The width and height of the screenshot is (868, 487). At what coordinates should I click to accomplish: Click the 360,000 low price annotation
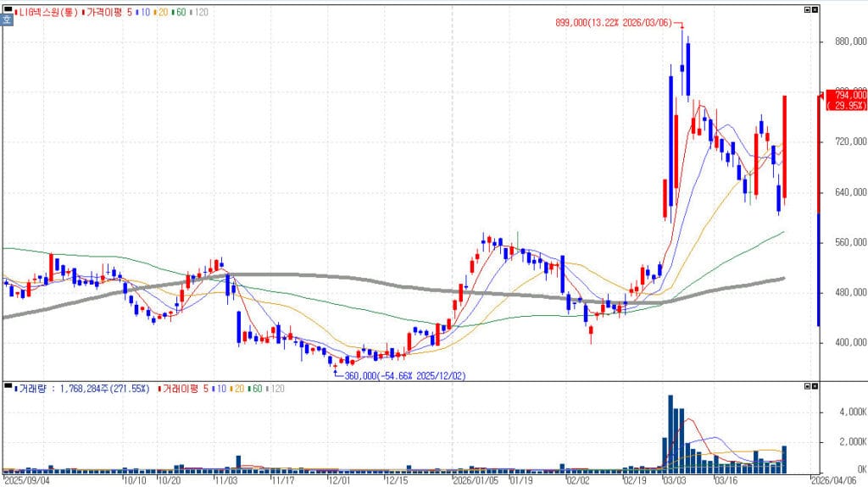tap(403, 375)
